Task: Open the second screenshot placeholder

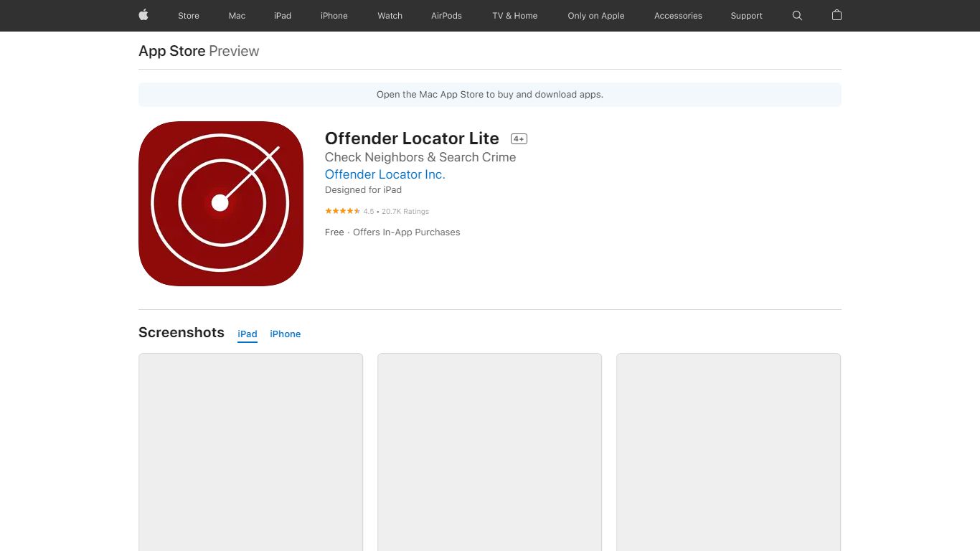Action: tap(489, 452)
